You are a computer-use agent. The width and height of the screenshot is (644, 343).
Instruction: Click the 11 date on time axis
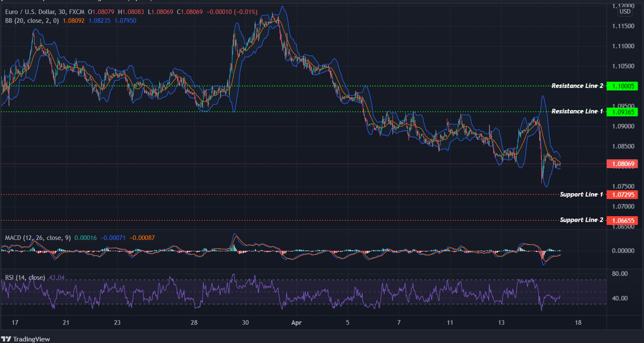pyautogui.click(x=450, y=323)
